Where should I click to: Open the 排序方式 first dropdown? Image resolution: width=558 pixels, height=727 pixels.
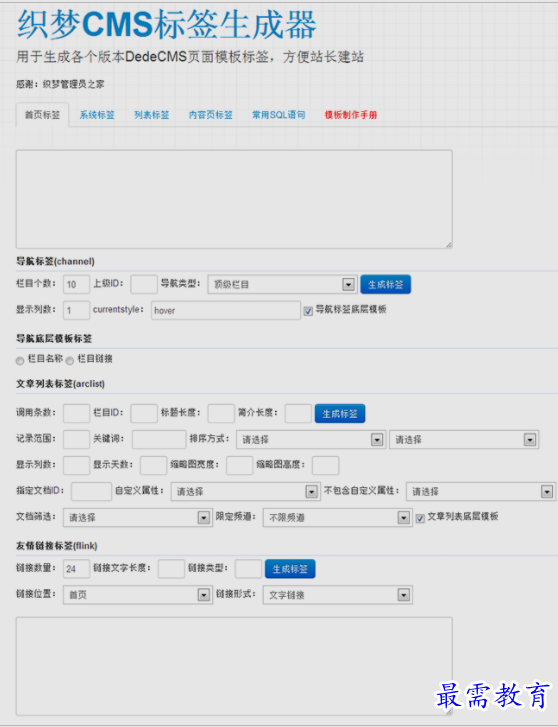[311, 439]
